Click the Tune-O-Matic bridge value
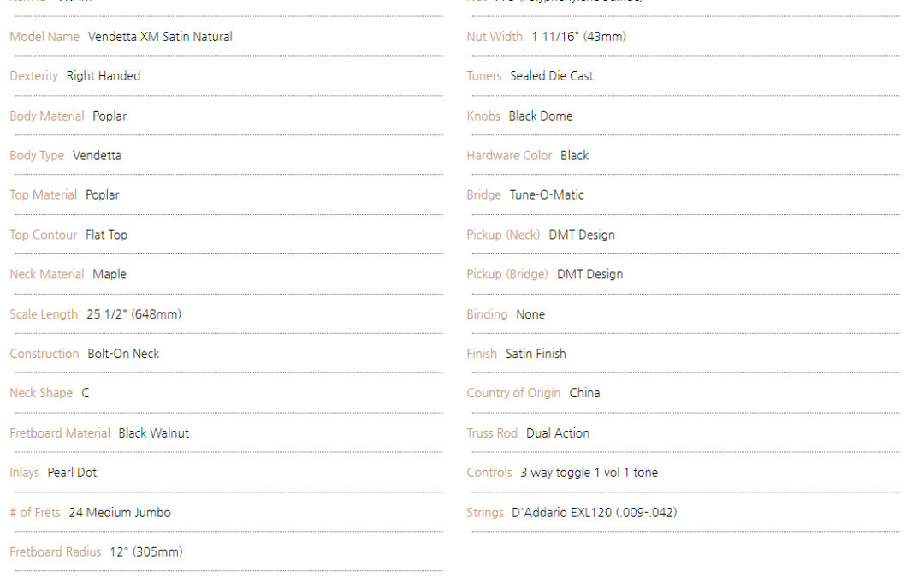The image size is (924, 578). pos(547,195)
